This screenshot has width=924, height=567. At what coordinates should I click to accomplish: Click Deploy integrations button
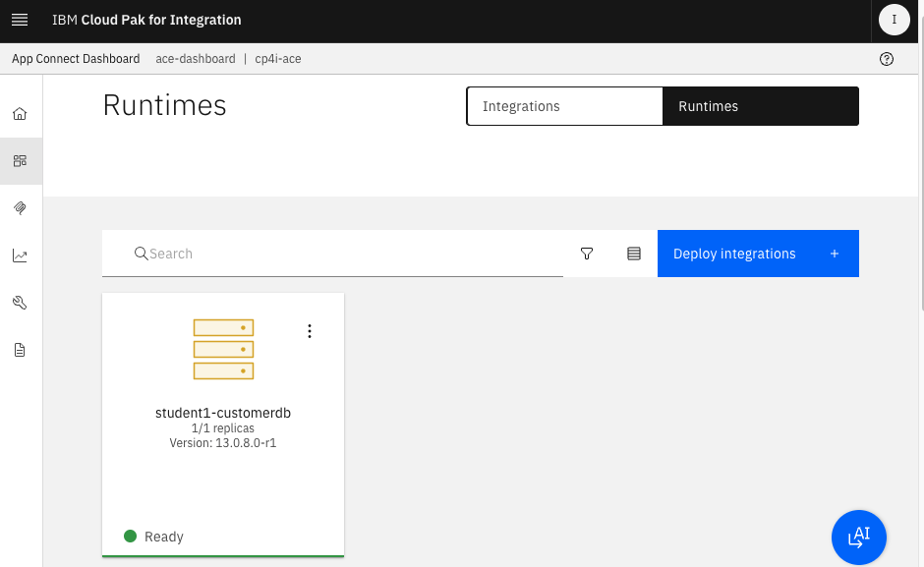(758, 254)
